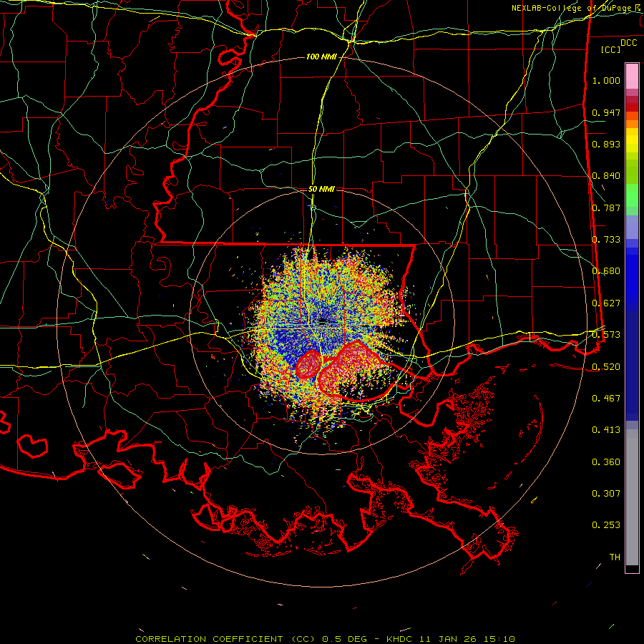Click the 0.360 color scale value
This screenshot has width=644, height=644.
tap(606, 462)
